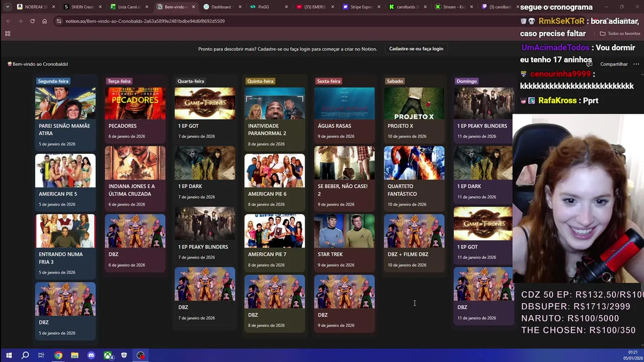The image size is (644, 362).
Task: Click Cadastre-se ou faça login button
Action: 416,49
